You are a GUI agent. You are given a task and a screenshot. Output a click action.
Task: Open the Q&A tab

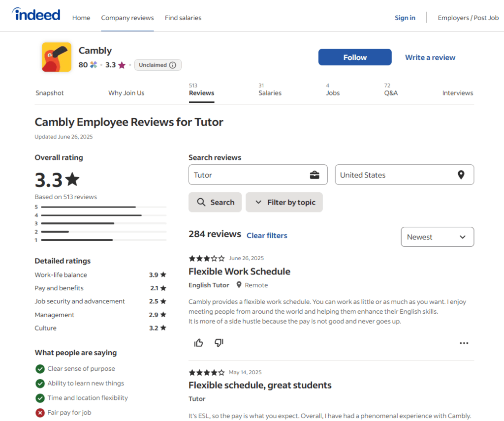point(391,93)
